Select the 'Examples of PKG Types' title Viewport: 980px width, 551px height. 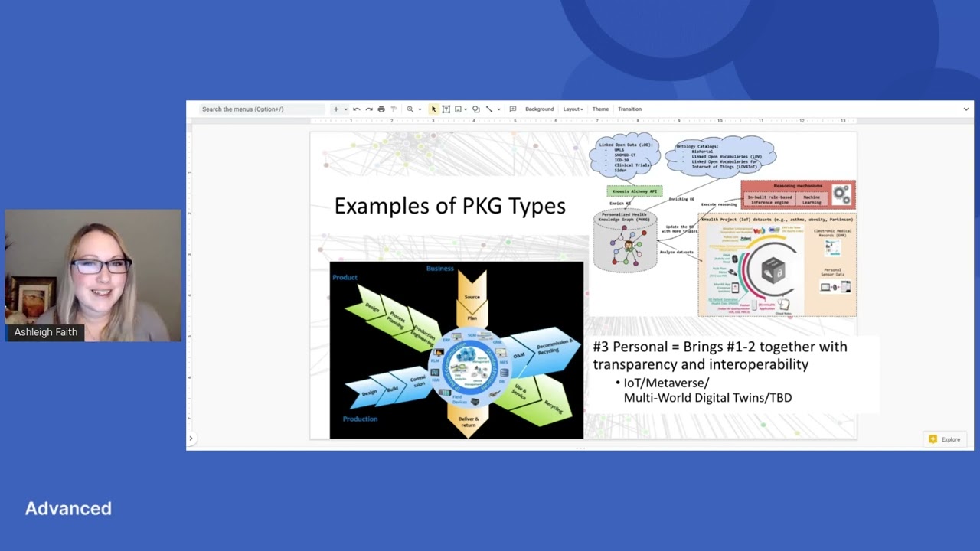point(450,206)
